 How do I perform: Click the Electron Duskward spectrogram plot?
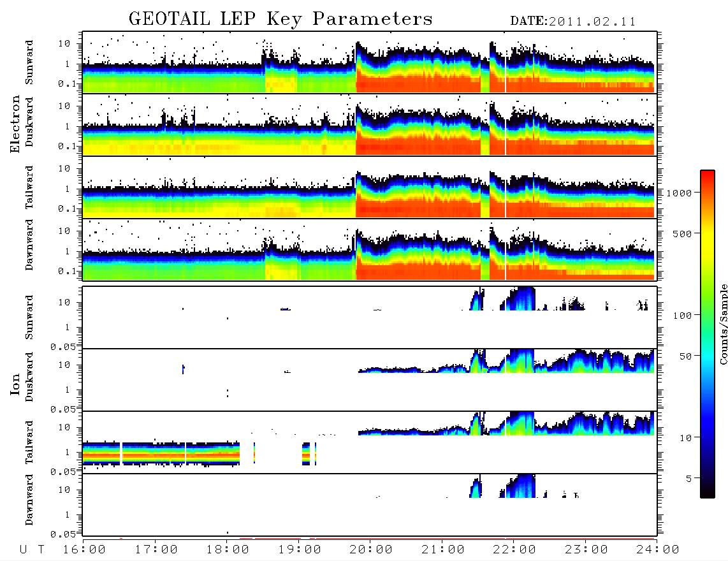pos(370,124)
